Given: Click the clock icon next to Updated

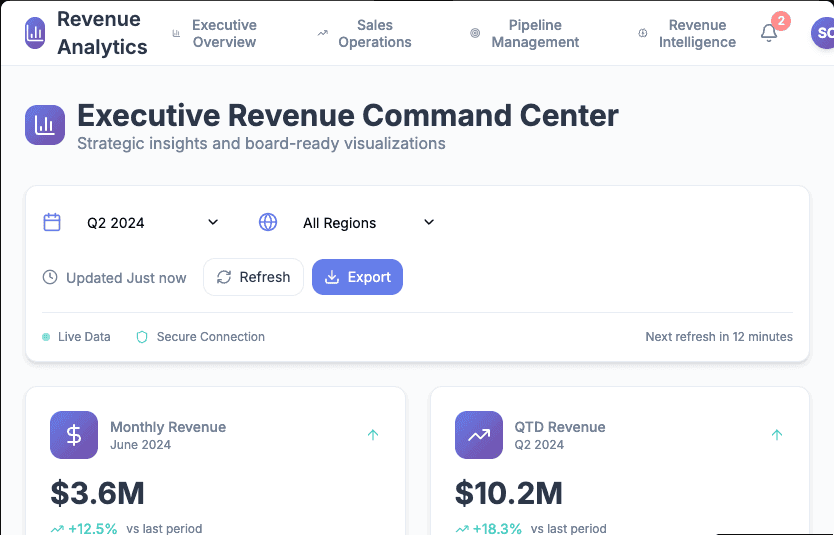Looking at the screenshot, I should coord(50,278).
